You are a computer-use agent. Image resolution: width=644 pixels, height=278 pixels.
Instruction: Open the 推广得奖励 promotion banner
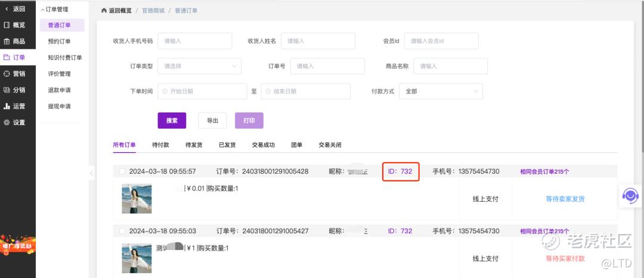tap(18, 245)
